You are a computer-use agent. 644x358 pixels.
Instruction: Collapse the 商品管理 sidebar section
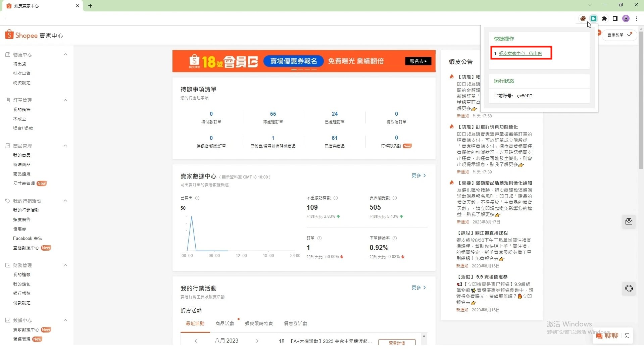point(65,146)
